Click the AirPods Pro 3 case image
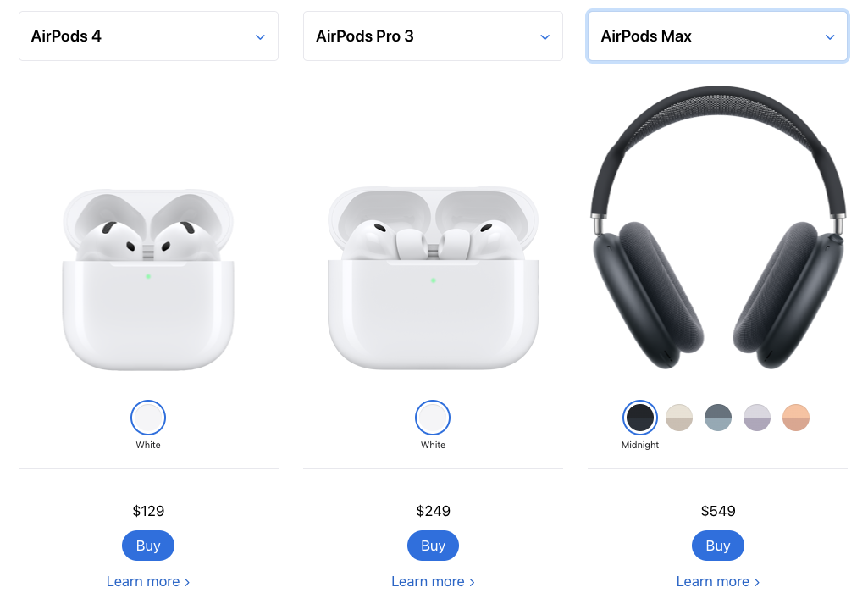This screenshot has width=868, height=615. pos(433,279)
